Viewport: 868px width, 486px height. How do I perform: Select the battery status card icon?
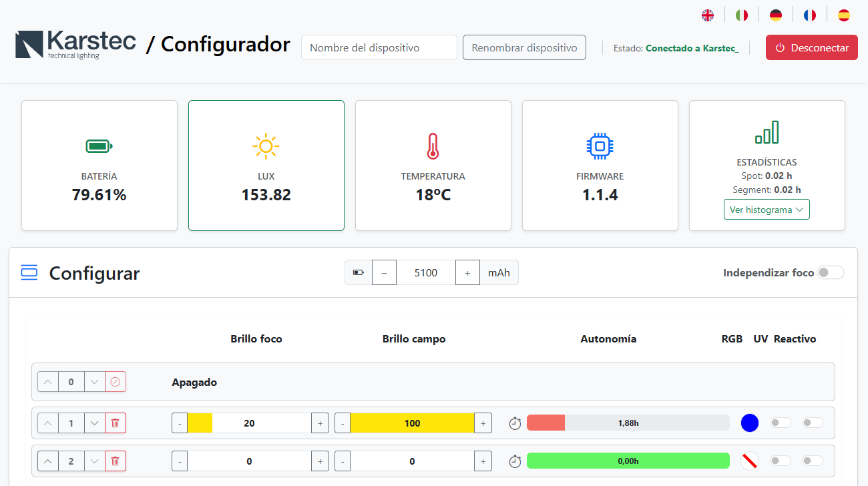coord(99,146)
